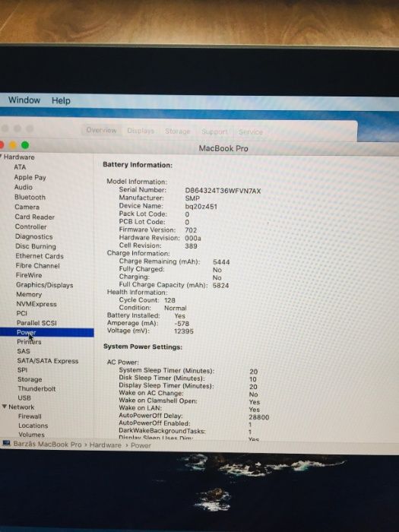Select Thunderbolt in the sidebar

[x=36, y=388]
